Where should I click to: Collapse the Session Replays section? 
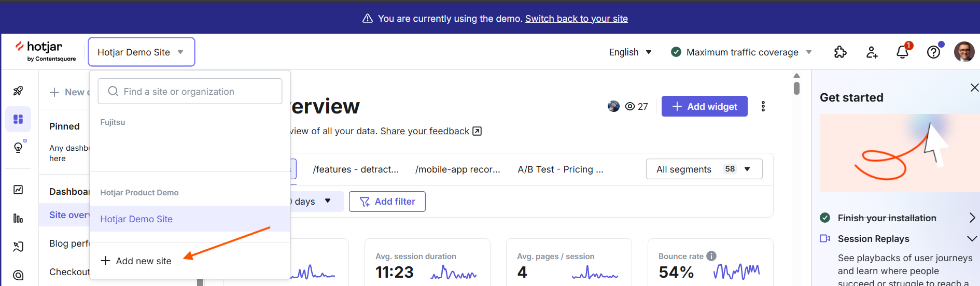tap(972, 239)
